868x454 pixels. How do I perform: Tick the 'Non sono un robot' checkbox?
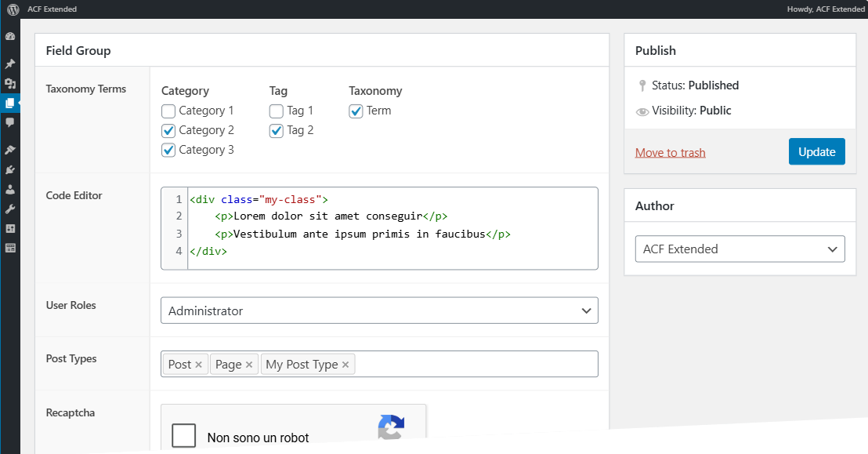[x=184, y=435]
